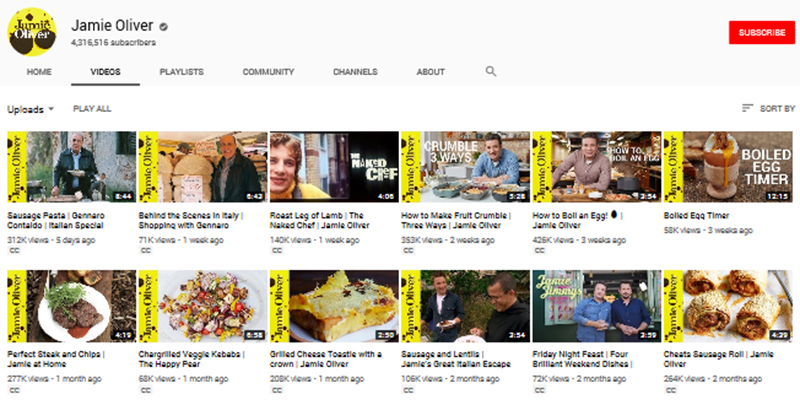Open How to Make Fruit Crumble title
The width and height of the screenshot is (800, 405).
coord(456,220)
